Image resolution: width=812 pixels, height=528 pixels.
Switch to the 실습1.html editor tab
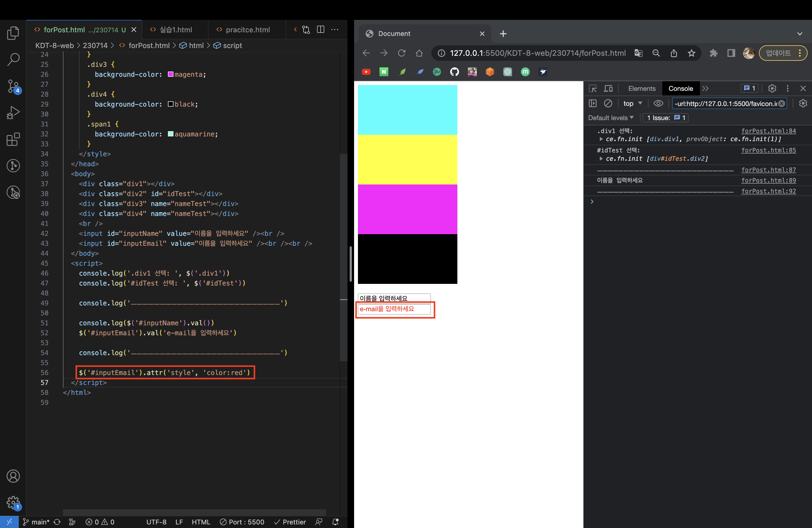pos(175,30)
